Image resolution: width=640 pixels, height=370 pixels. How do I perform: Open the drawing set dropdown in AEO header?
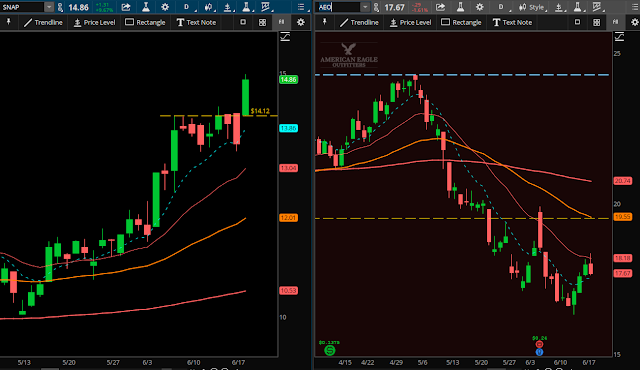point(598,7)
